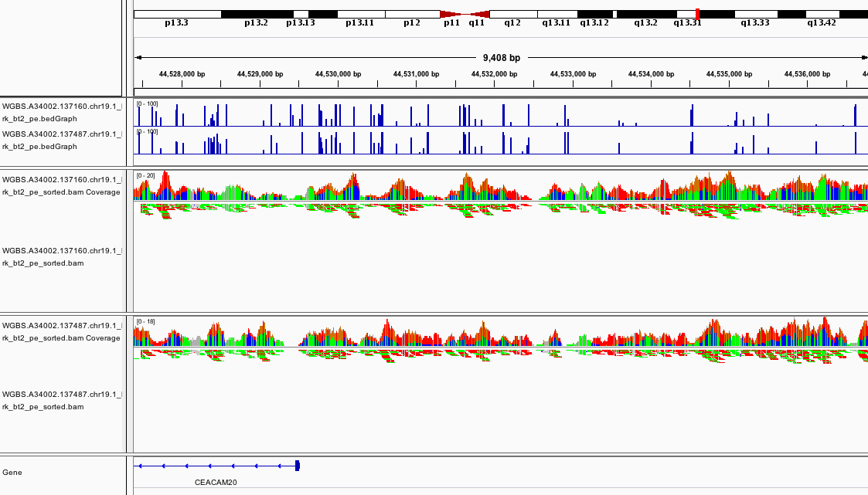Click the red current-region marker on the ideogram
The width and height of the screenshot is (868, 495).
click(x=698, y=14)
